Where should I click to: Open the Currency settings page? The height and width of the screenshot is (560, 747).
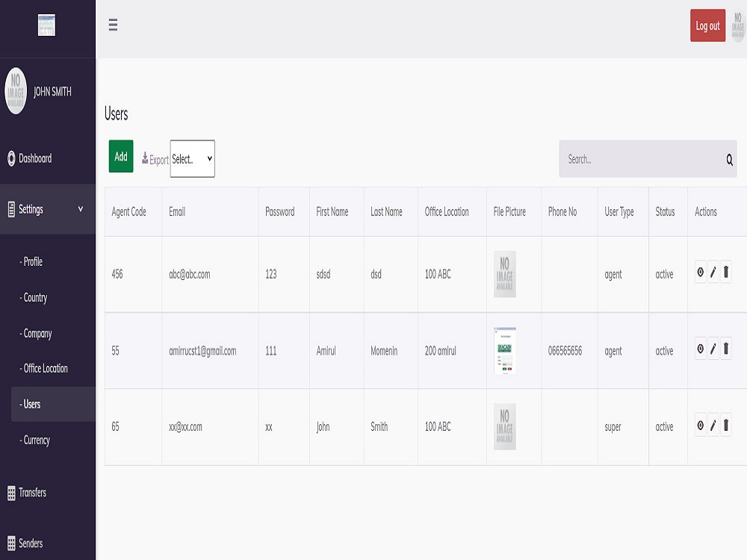tap(35, 440)
